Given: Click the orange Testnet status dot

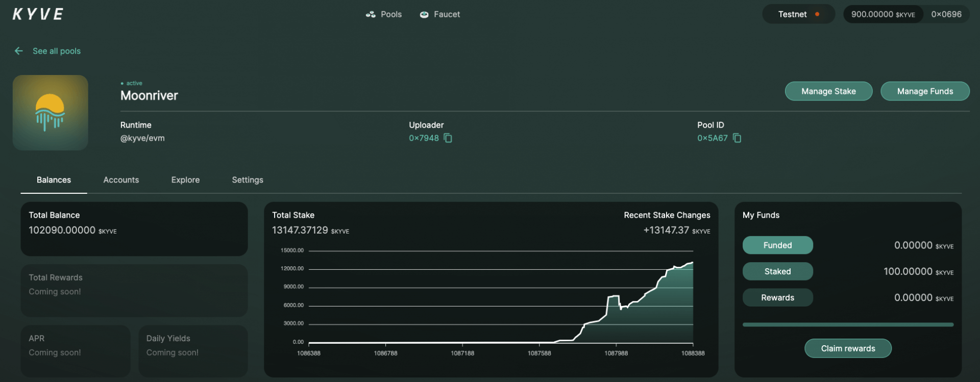Looking at the screenshot, I should coord(817,14).
